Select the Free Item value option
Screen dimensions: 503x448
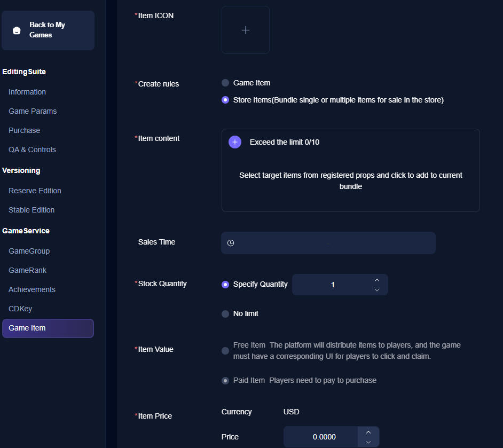(225, 351)
